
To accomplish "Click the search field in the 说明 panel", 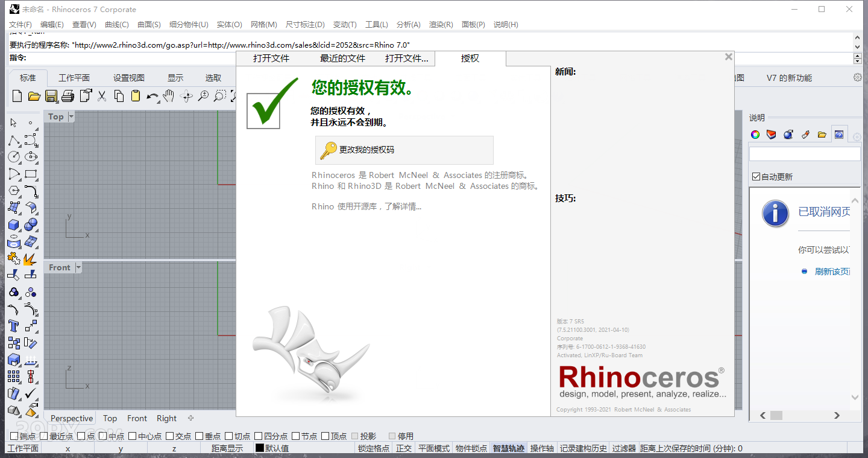I will pyautogui.click(x=805, y=154).
